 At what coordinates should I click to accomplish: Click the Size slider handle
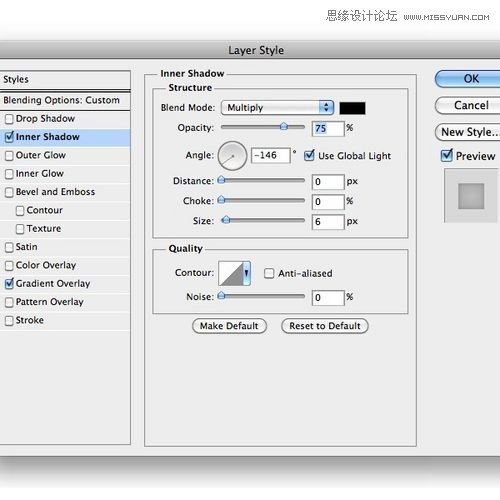226,220
